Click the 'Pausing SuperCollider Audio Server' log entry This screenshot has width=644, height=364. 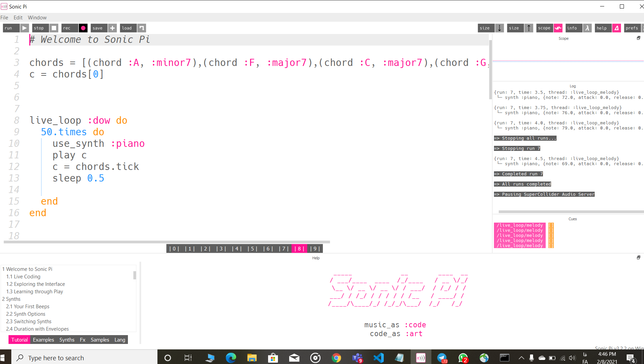tap(544, 194)
